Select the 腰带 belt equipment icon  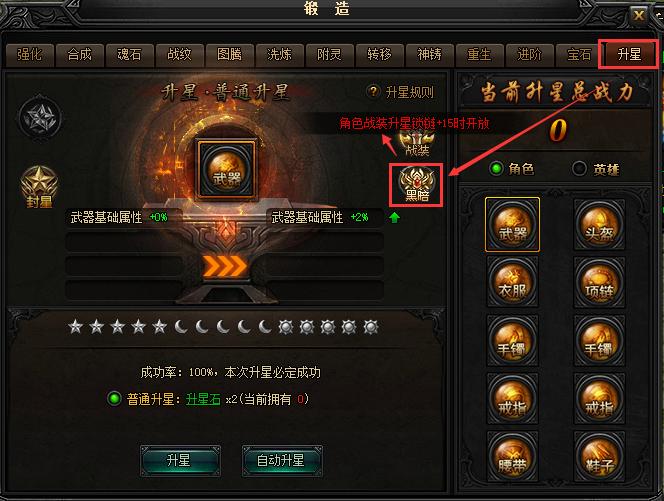point(512,456)
